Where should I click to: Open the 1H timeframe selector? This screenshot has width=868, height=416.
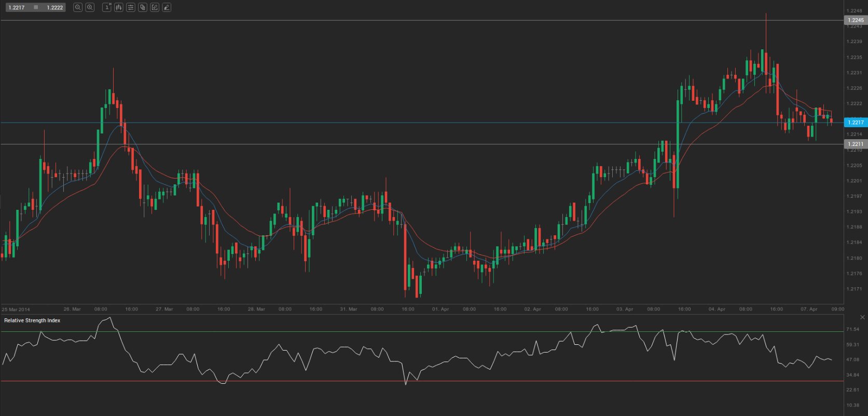[x=107, y=7]
